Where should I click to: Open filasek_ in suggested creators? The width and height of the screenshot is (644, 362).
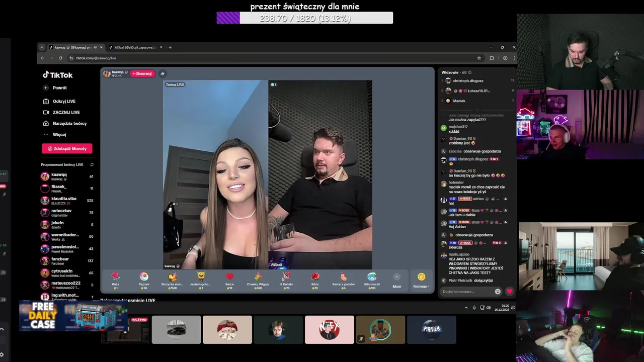pyautogui.click(x=67, y=189)
